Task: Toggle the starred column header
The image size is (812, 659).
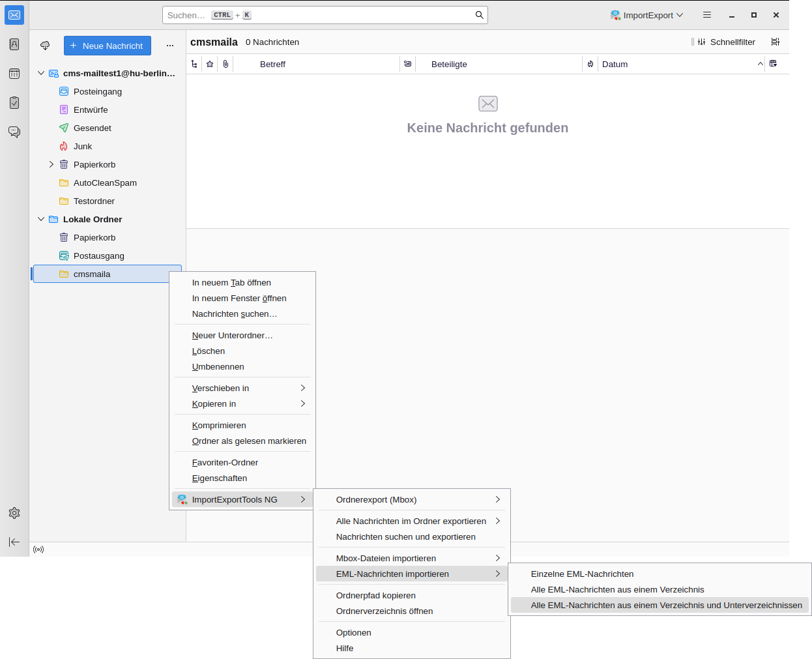Action: (210, 64)
